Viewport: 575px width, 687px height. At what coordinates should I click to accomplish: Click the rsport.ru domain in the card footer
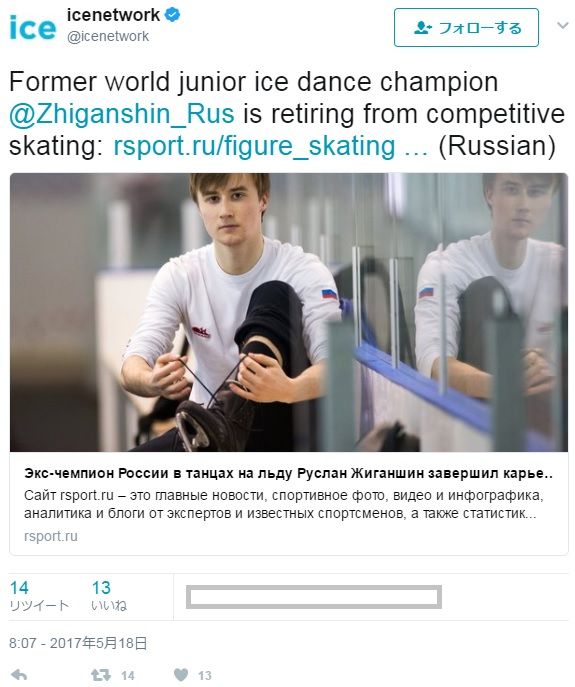[x=51, y=536]
